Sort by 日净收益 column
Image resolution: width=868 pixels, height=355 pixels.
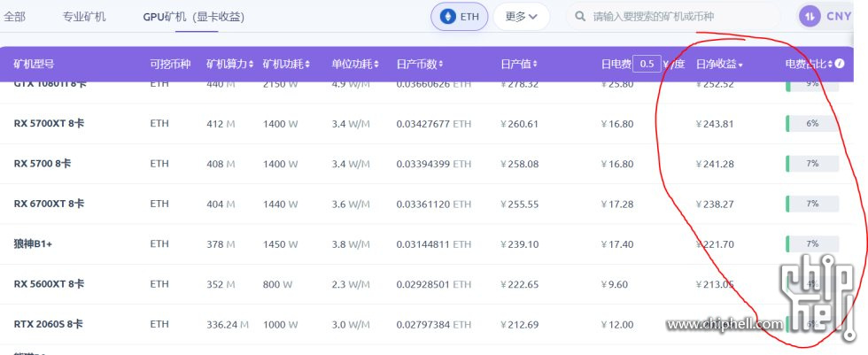point(719,64)
